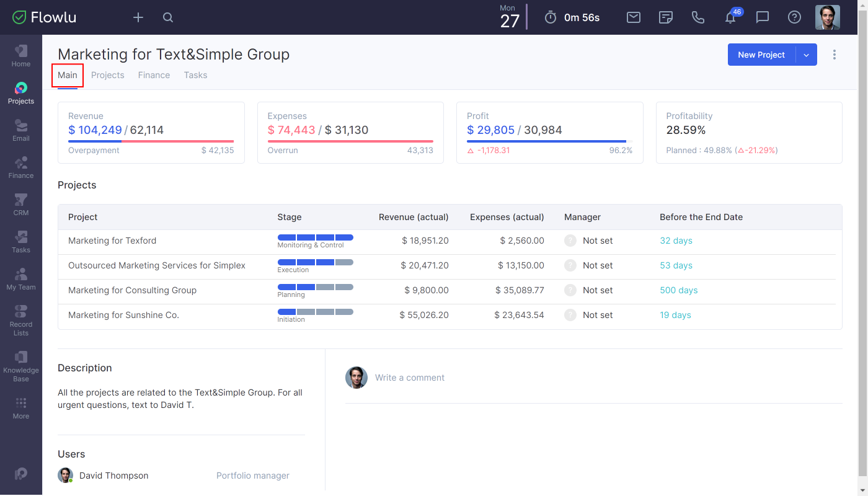The image size is (868, 496).
Task: Open Marketing for Sunshine Co. project
Action: coord(123,315)
